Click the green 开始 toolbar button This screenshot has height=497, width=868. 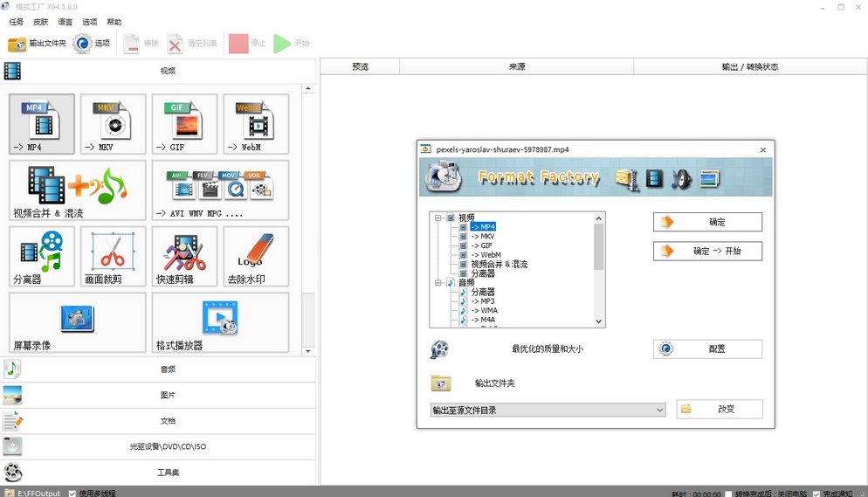[x=291, y=43]
